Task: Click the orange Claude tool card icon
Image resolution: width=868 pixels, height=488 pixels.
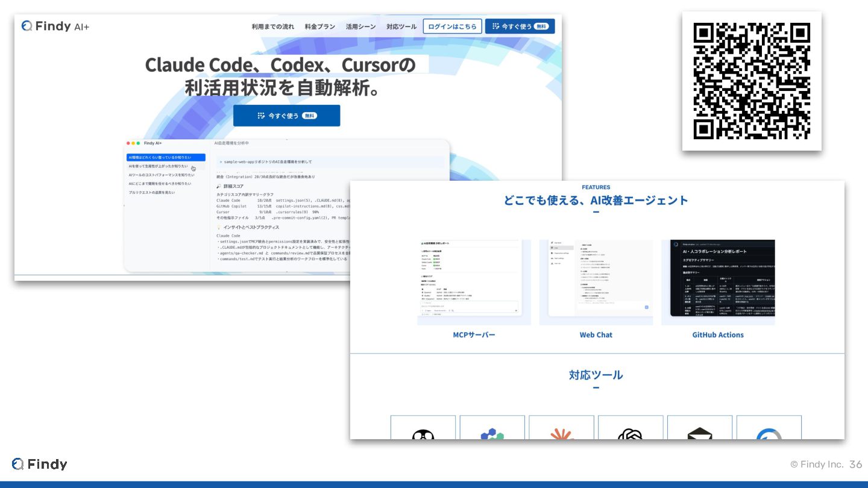Action: (562, 434)
